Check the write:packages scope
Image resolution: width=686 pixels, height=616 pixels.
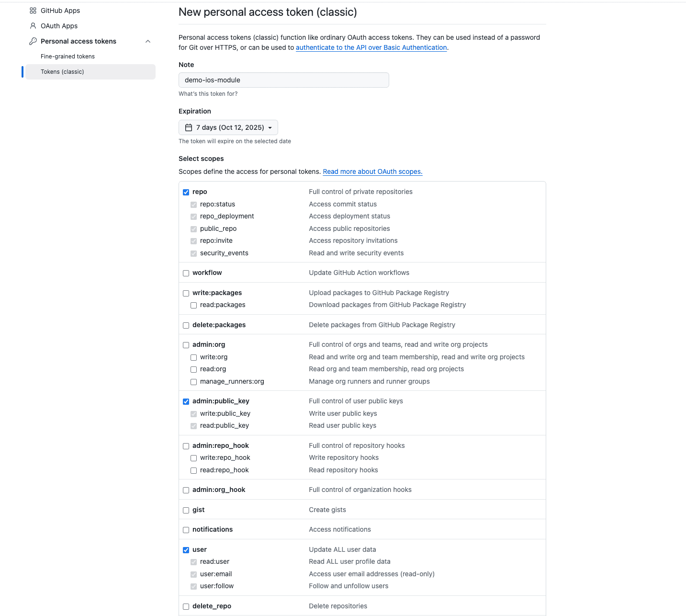click(186, 293)
